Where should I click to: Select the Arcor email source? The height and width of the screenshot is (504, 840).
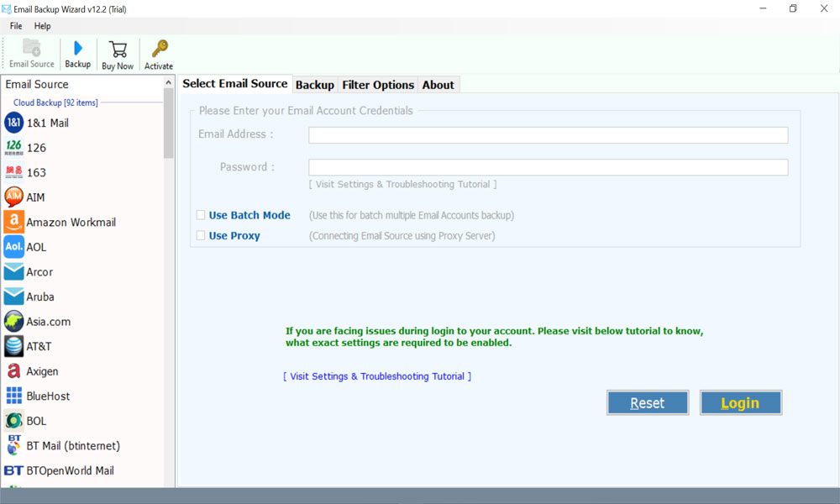[41, 271]
